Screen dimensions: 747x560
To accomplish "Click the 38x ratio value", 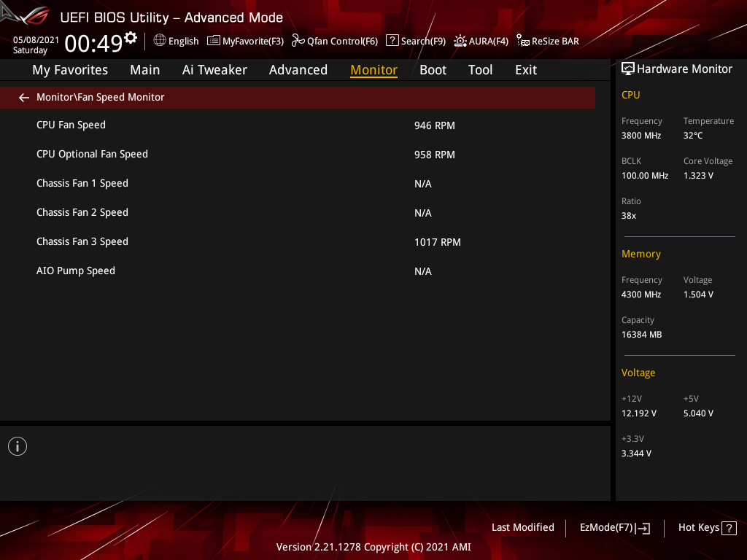I will 629,216.
